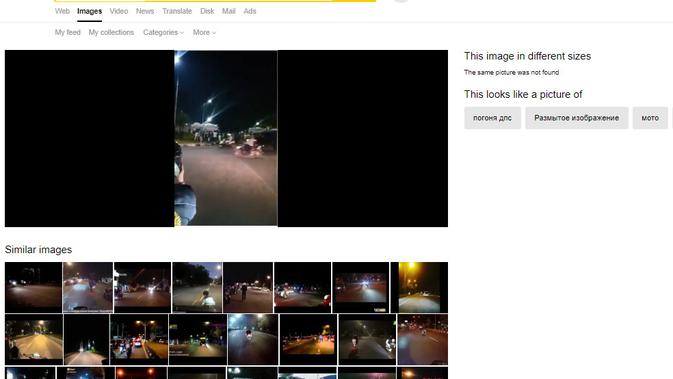Open My feed section

67,32
